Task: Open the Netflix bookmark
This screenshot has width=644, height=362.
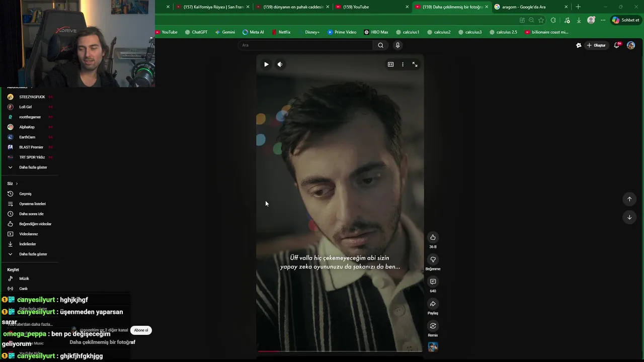Action: pos(281,32)
